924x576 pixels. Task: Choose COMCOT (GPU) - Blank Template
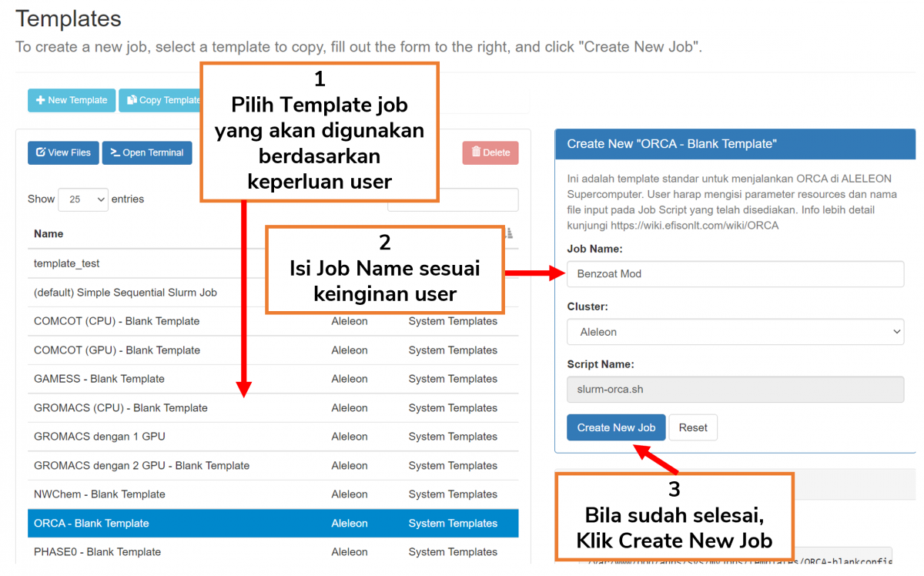coord(117,350)
